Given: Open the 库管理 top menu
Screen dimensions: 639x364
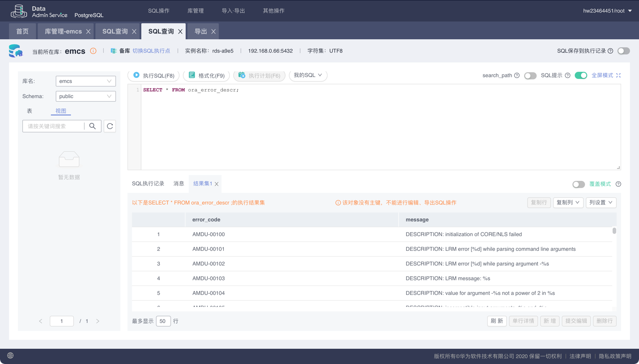Looking at the screenshot, I should [196, 11].
